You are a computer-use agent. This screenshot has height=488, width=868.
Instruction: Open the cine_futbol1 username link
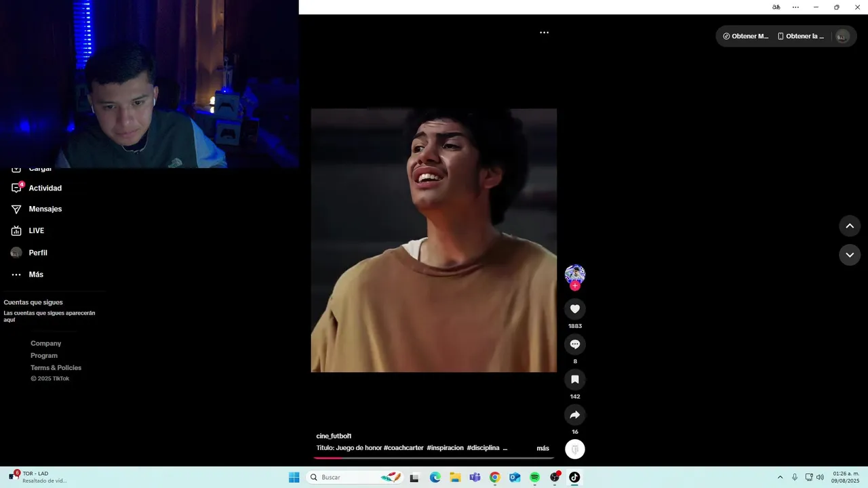tap(334, 436)
